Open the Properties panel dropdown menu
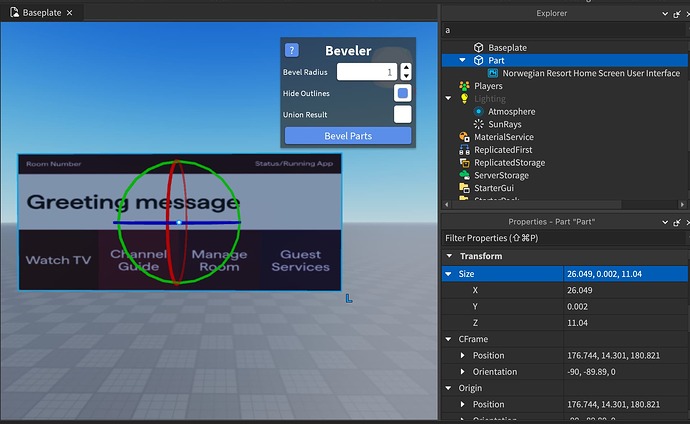 point(665,223)
